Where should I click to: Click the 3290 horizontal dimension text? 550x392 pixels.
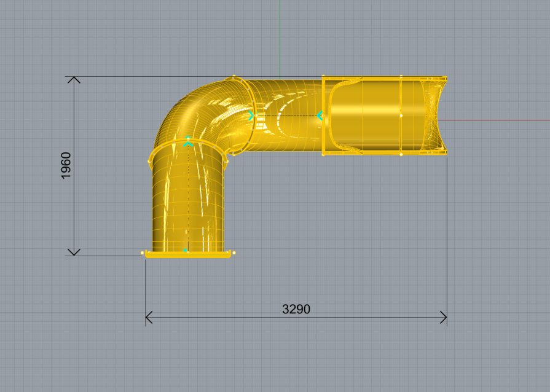pyautogui.click(x=296, y=309)
